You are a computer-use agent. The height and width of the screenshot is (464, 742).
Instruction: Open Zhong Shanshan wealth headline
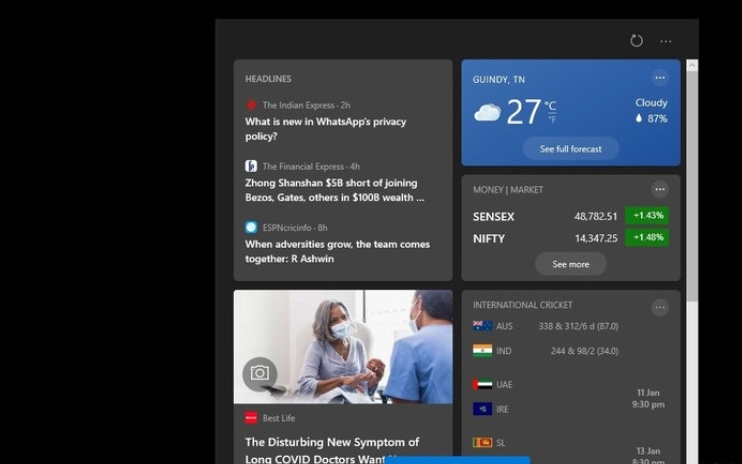pos(335,190)
